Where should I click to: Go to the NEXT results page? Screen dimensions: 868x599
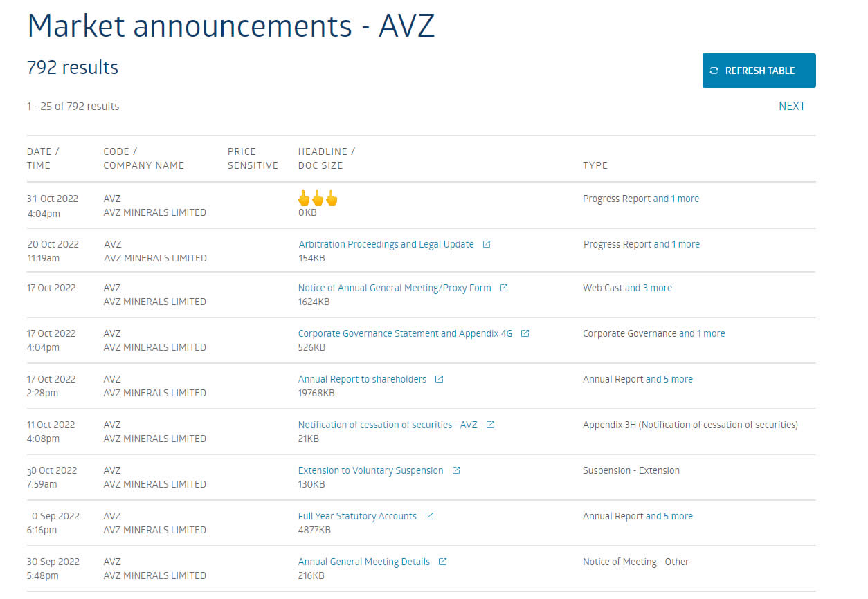pos(791,106)
